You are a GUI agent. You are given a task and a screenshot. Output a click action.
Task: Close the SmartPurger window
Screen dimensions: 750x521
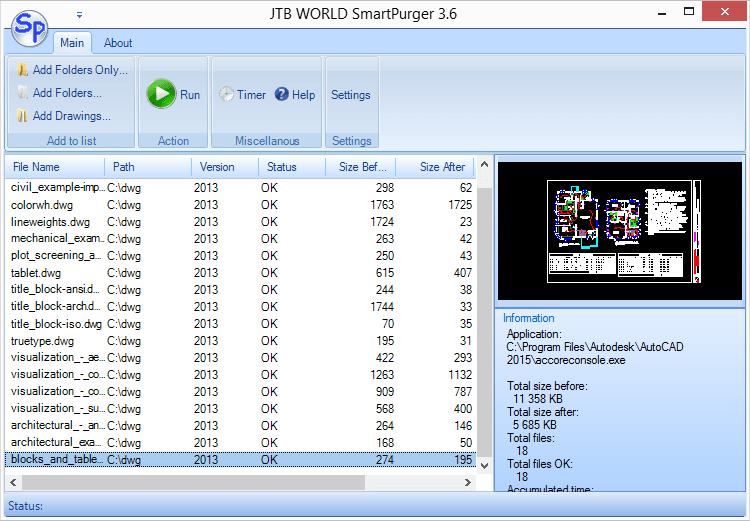[x=725, y=11]
